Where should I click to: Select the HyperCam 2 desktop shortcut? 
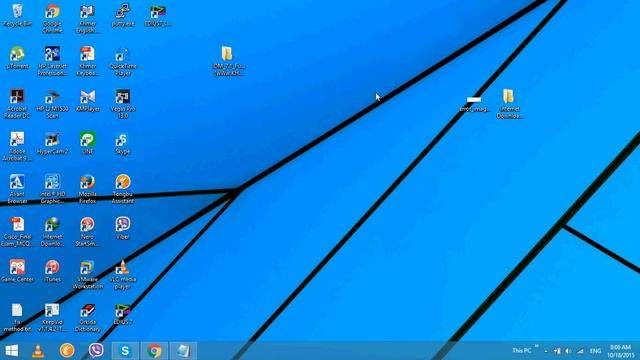click(x=52, y=143)
